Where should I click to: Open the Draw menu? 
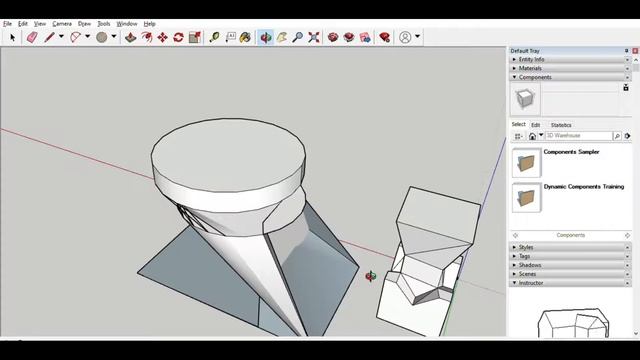[84, 24]
